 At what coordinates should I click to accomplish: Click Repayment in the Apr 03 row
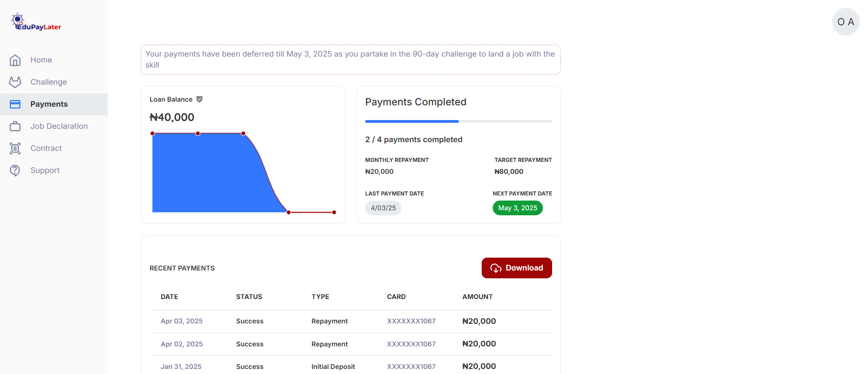click(330, 321)
